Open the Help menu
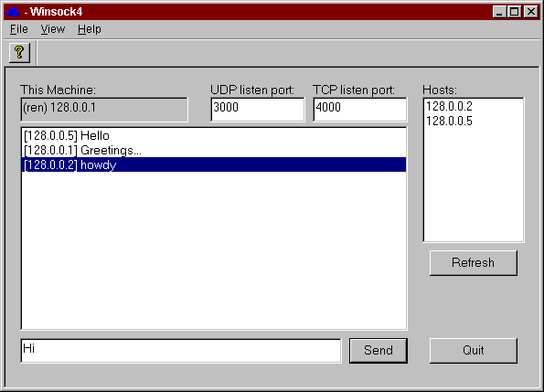 click(90, 29)
